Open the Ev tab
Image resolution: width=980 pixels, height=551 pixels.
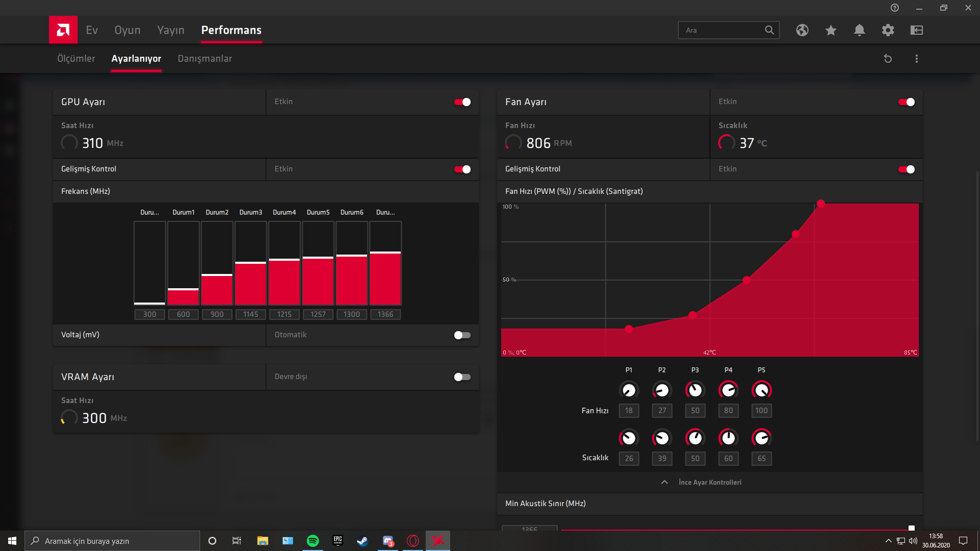point(92,30)
